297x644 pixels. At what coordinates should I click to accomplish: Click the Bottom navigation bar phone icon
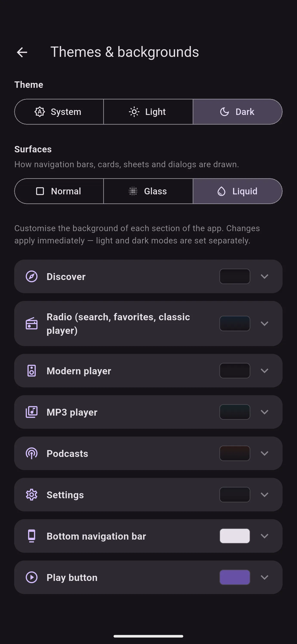[x=32, y=536]
